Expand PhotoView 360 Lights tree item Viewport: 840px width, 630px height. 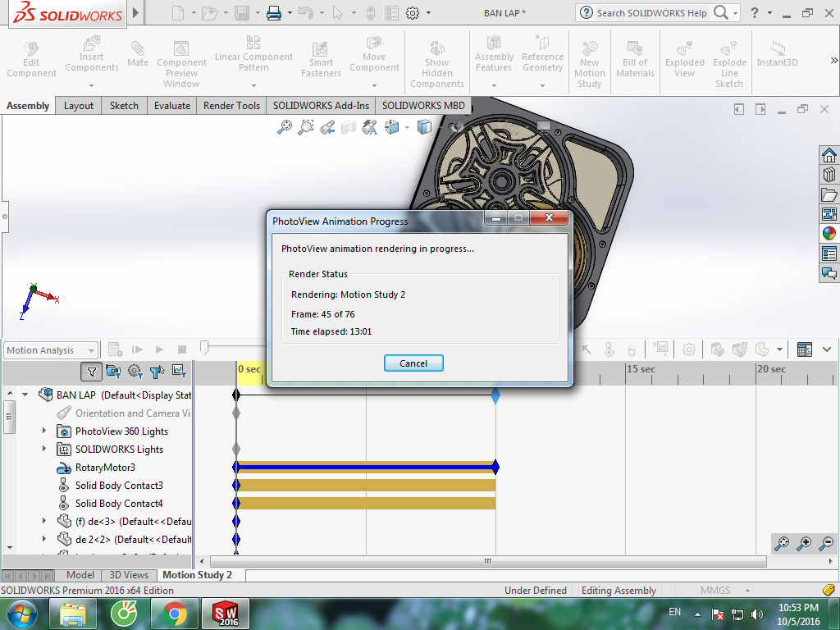point(44,430)
